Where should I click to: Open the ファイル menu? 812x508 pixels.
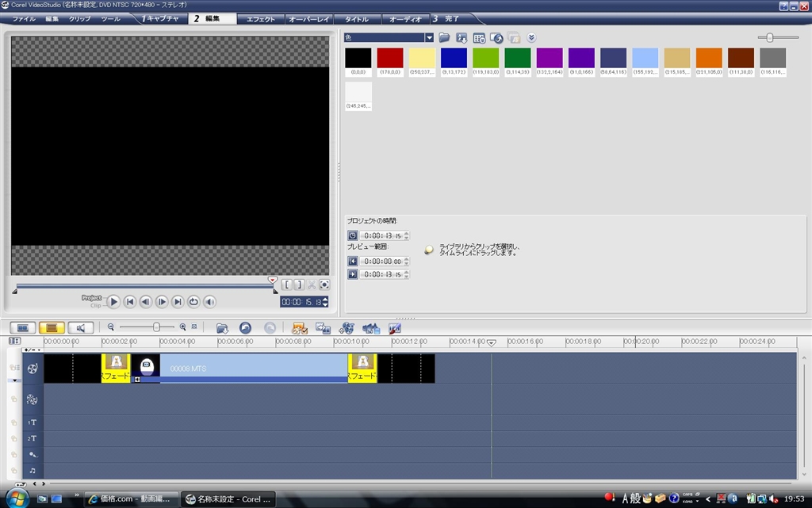pyautogui.click(x=23, y=18)
